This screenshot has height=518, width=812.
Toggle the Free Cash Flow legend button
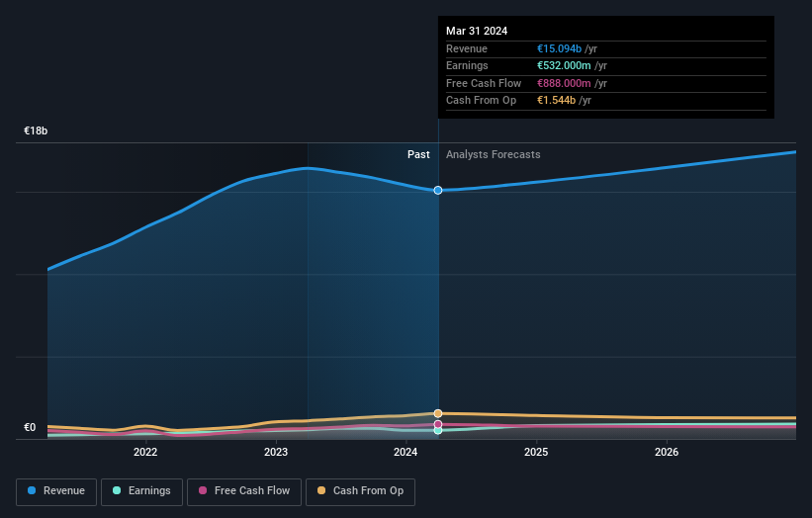pos(244,491)
